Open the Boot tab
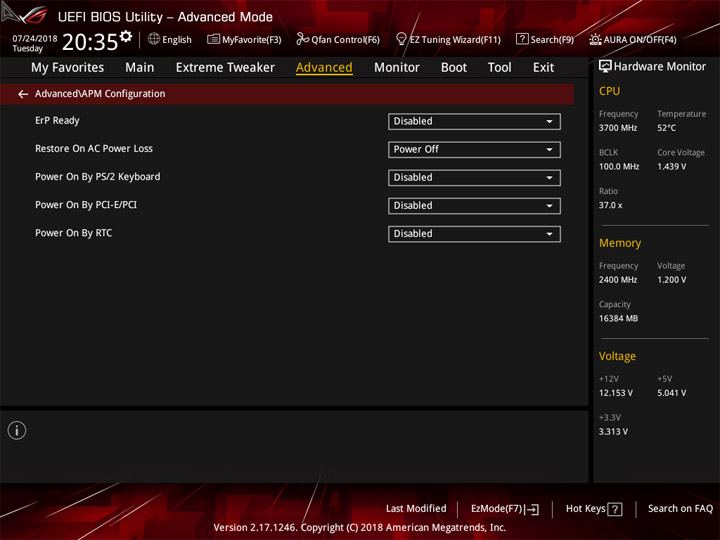 pyautogui.click(x=454, y=68)
